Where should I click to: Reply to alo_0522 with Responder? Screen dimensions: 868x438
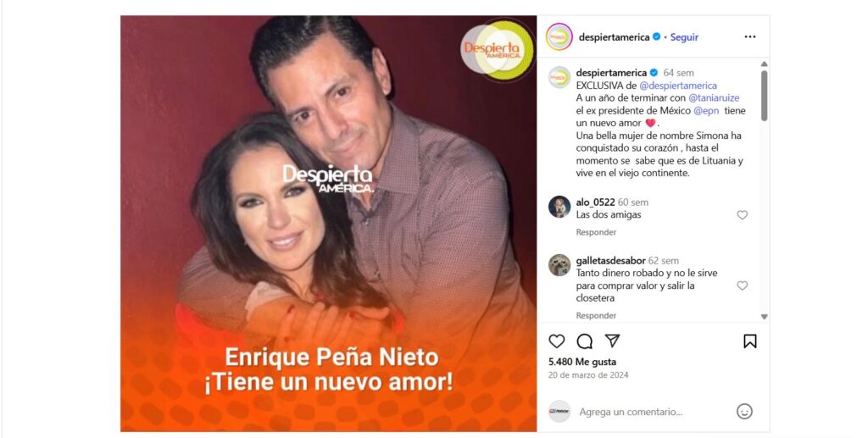(596, 232)
